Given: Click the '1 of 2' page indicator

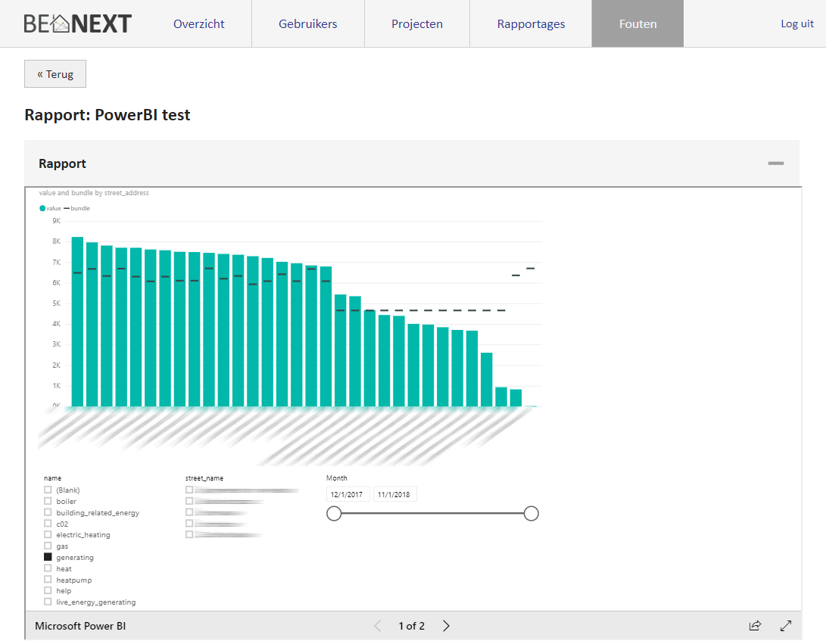Looking at the screenshot, I should coord(411,626).
